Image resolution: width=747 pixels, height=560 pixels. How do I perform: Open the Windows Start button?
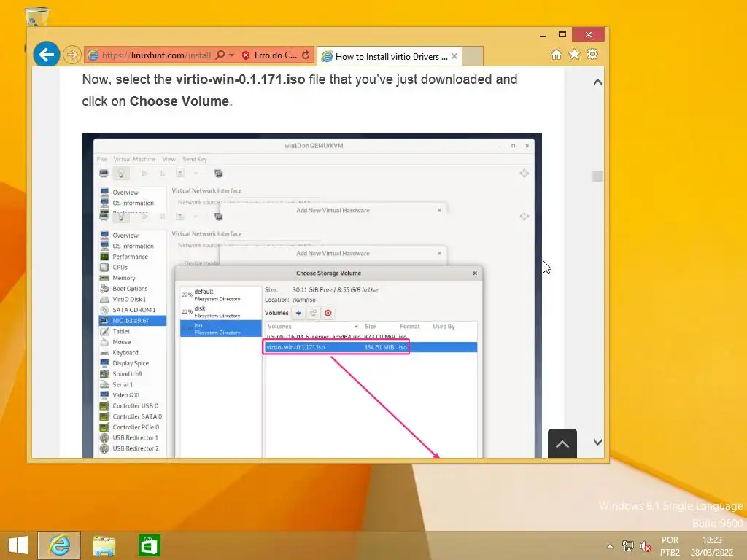pyautogui.click(x=18, y=545)
